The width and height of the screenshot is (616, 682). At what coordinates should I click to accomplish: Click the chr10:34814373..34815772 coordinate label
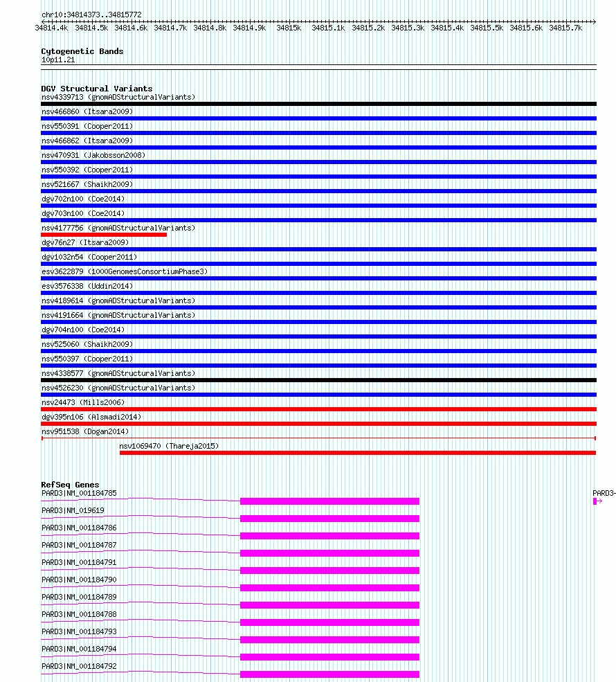tap(92, 15)
